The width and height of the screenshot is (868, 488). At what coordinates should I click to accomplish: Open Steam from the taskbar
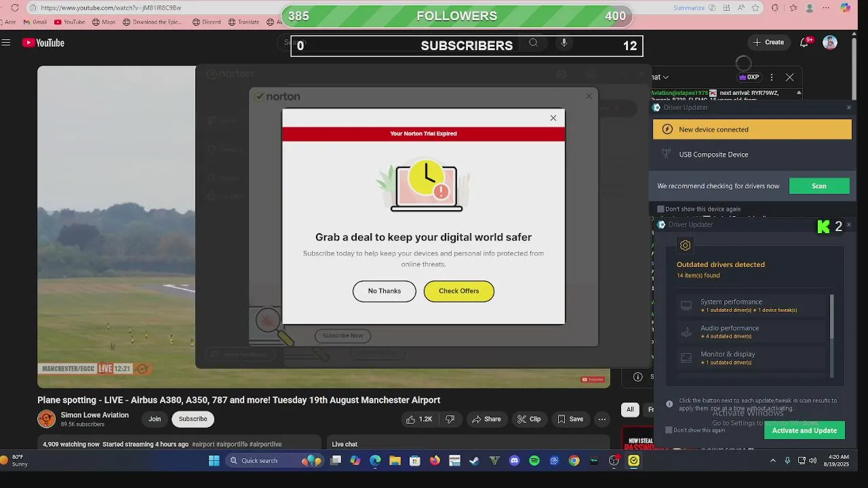pos(475,461)
